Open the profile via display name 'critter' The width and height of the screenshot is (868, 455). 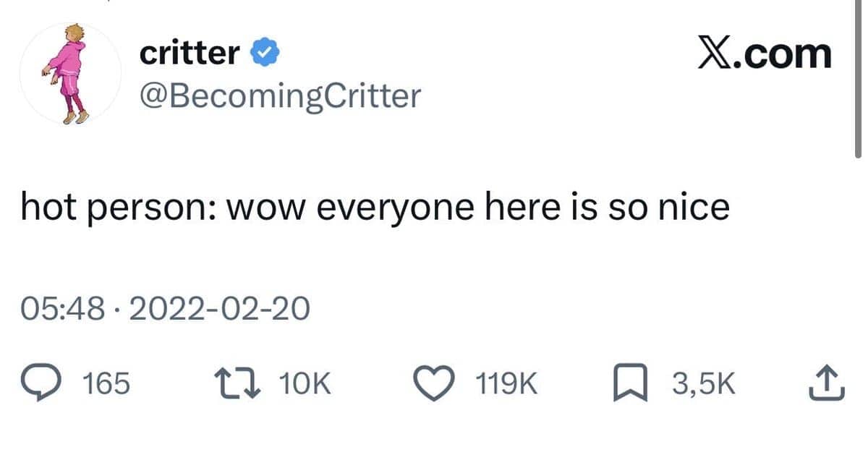(x=189, y=54)
